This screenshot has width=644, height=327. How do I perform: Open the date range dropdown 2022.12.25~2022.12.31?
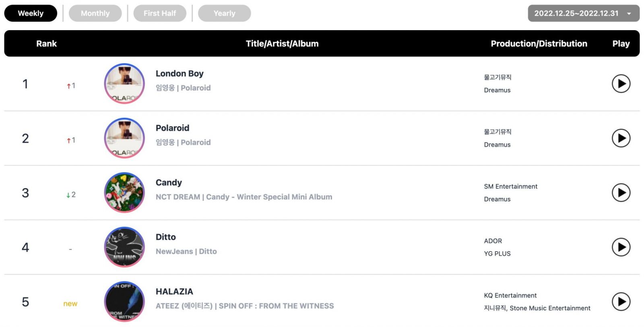pos(584,13)
